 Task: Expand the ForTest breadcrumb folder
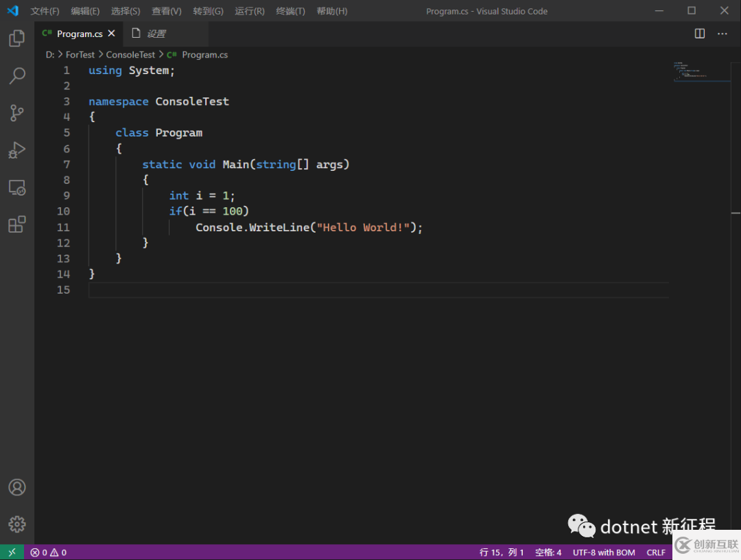[x=80, y=55]
